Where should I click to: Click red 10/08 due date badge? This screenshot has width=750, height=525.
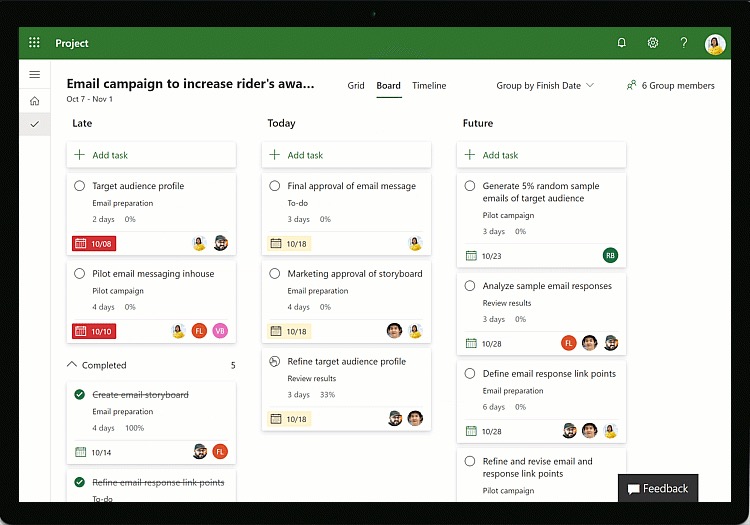point(94,243)
